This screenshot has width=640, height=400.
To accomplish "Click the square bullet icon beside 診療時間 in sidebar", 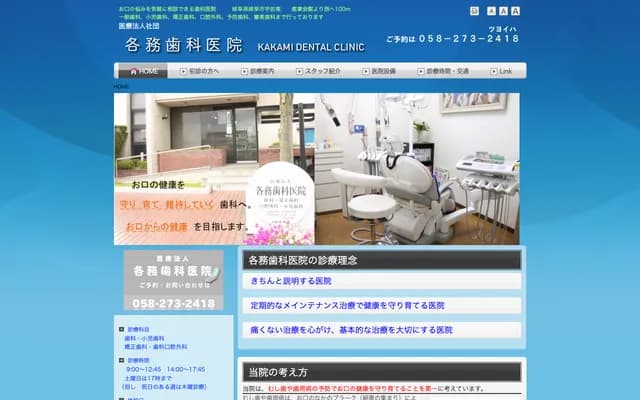I will point(121,358).
